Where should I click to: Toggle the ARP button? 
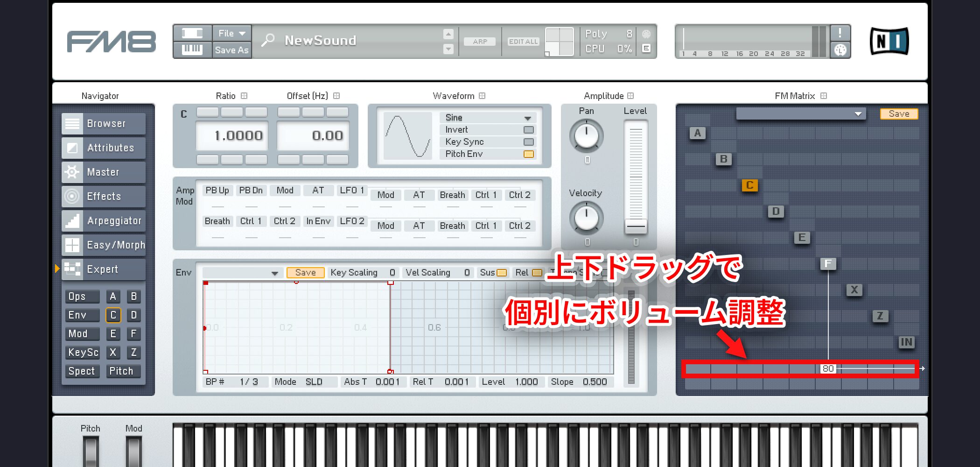click(x=480, y=42)
